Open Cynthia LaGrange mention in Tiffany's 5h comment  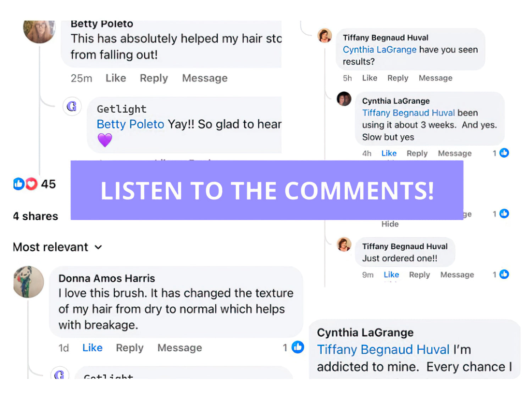(379, 50)
